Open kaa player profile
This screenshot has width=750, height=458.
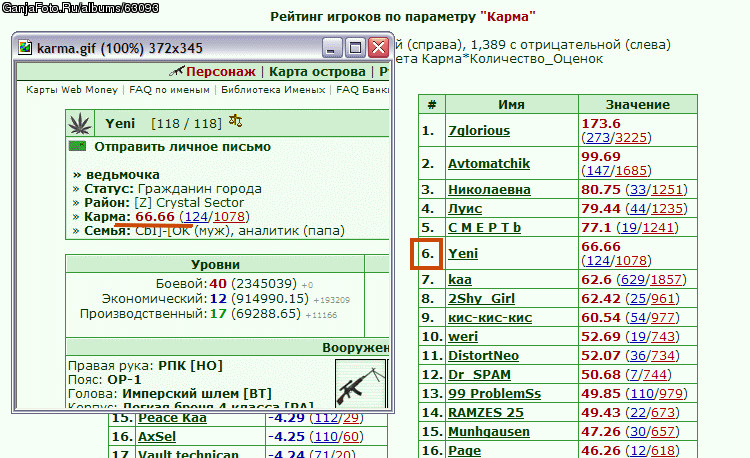[460, 280]
